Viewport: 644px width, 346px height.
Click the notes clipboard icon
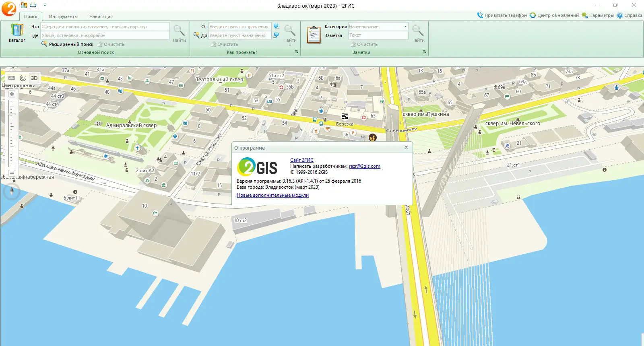314,34
